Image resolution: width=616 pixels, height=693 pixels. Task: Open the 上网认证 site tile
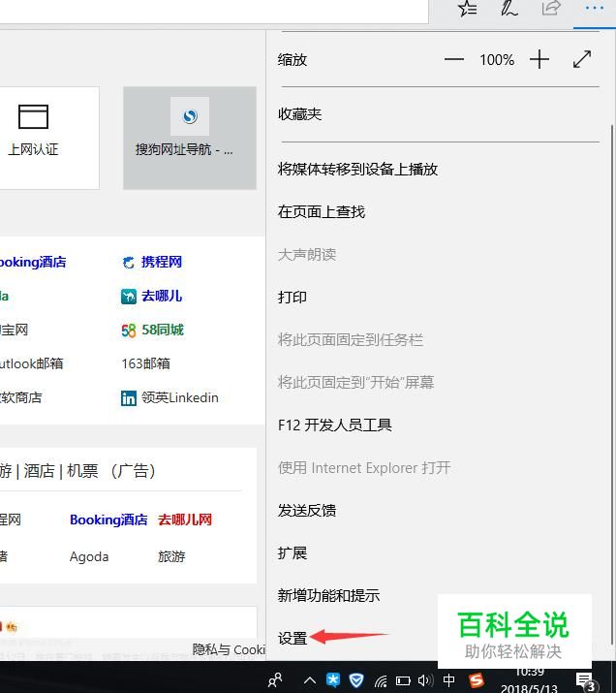33,138
